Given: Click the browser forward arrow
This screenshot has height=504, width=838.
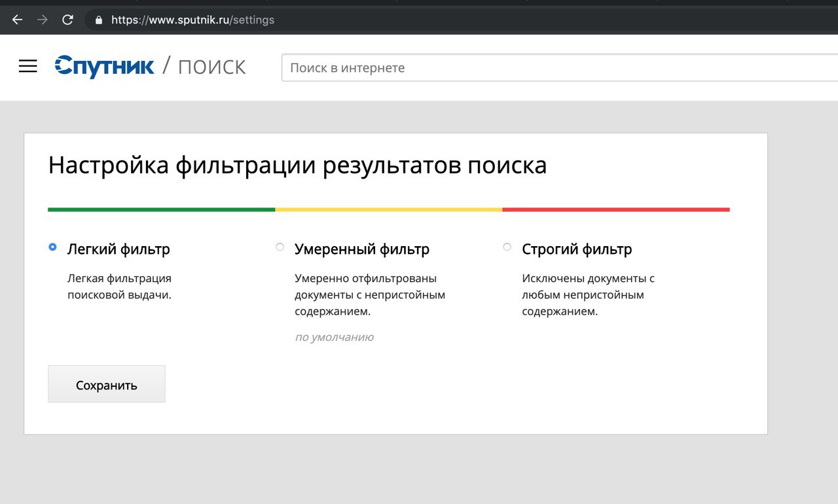Looking at the screenshot, I should [43, 20].
